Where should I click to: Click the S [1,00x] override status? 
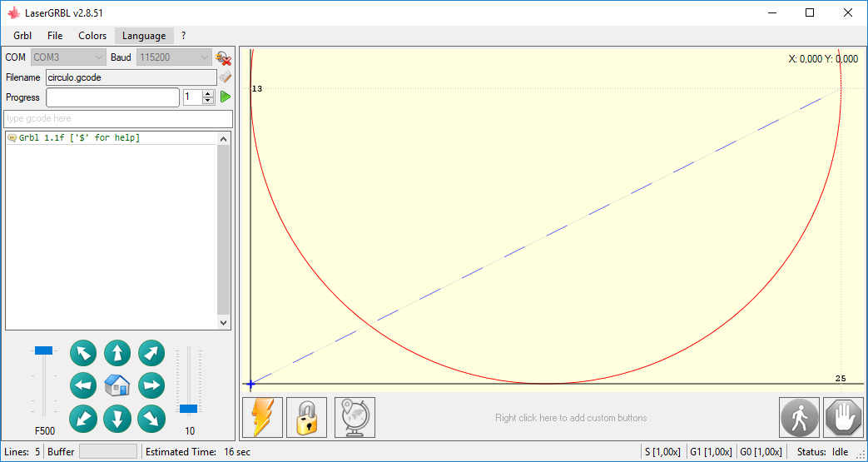tap(662, 452)
